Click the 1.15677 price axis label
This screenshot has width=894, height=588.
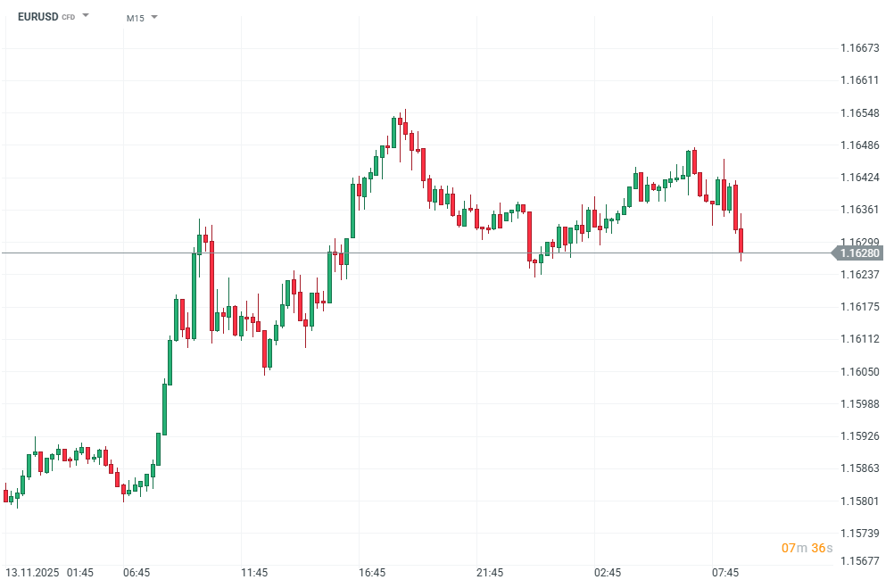tap(860, 561)
